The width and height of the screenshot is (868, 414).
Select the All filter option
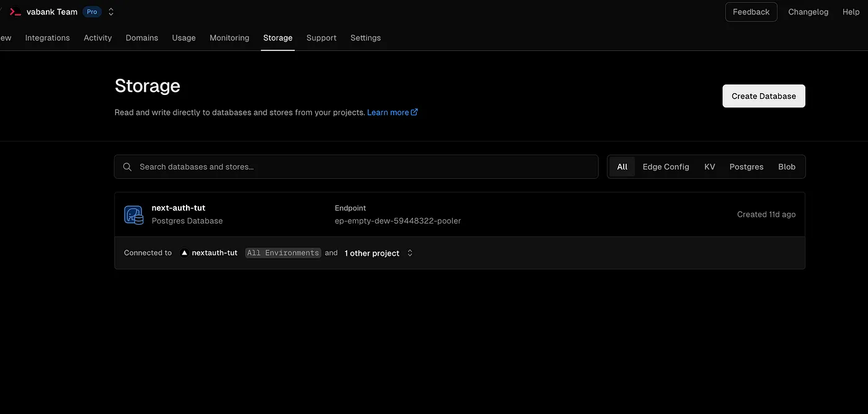pyautogui.click(x=622, y=167)
